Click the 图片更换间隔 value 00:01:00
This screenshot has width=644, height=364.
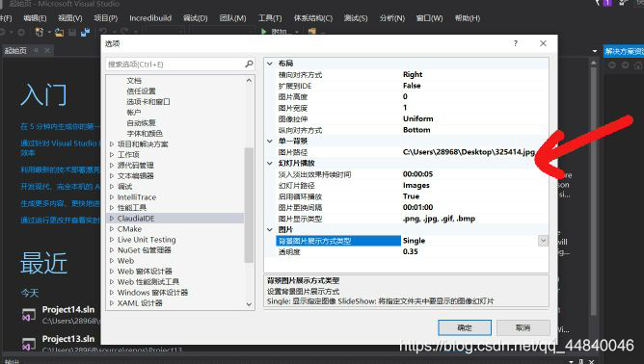(417, 207)
